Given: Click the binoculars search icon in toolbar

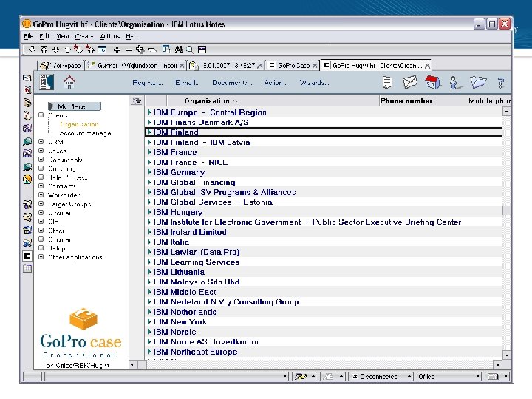Looking at the screenshot, I should pyautogui.click(x=179, y=50).
